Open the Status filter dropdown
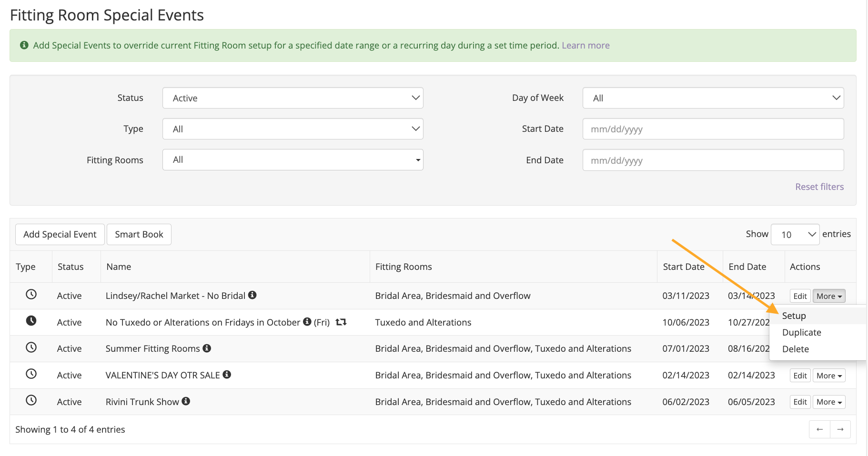Image resolution: width=868 pixels, height=456 pixels. [293, 98]
